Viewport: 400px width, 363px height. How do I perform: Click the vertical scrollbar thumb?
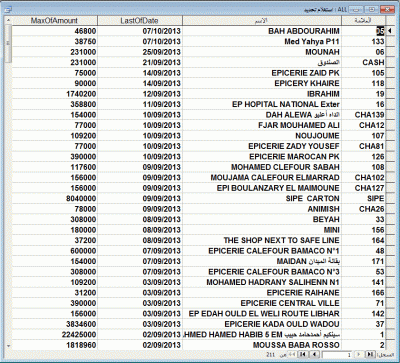pyautogui.click(x=8, y=44)
